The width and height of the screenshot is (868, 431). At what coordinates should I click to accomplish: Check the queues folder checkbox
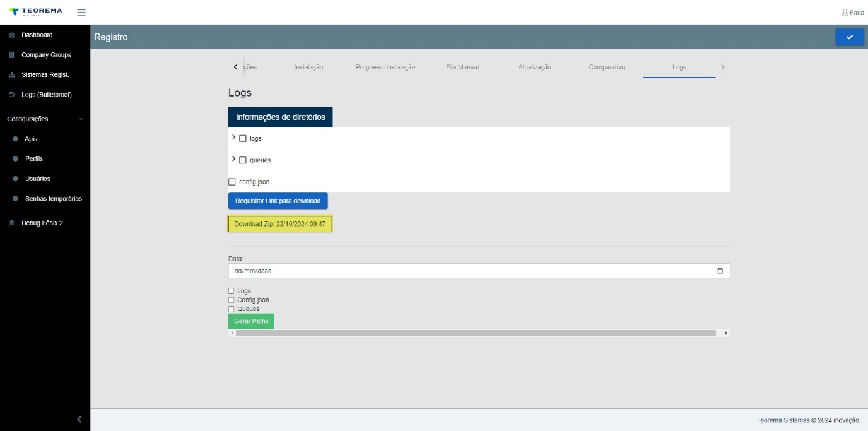click(x=243, y=160)
